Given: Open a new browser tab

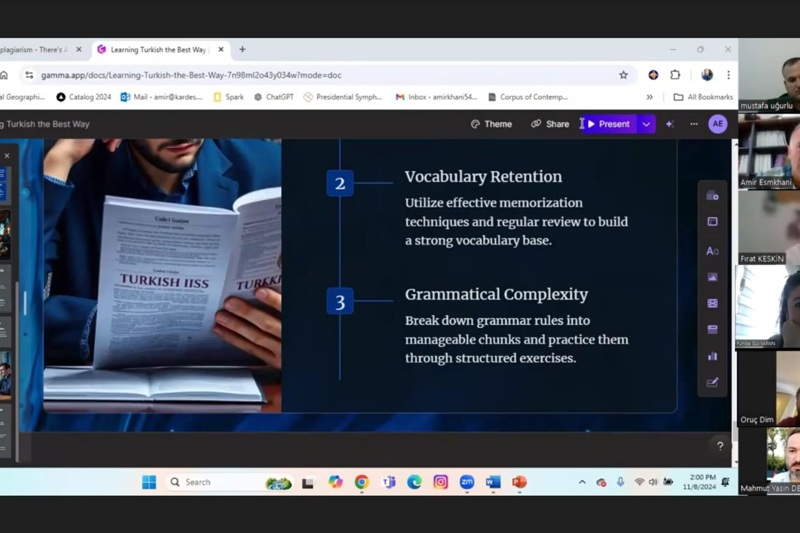Looking at the screenshot, I should [242, 49].
